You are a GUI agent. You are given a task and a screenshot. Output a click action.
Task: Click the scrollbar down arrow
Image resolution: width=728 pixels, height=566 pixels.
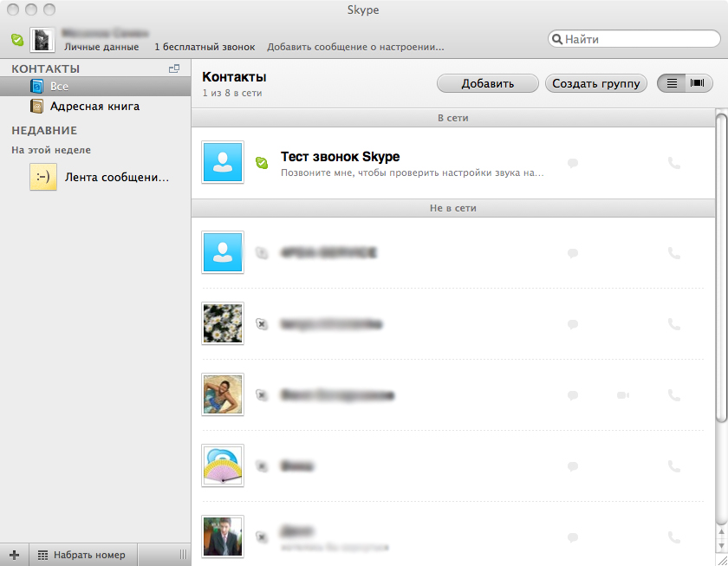[721, 545]
